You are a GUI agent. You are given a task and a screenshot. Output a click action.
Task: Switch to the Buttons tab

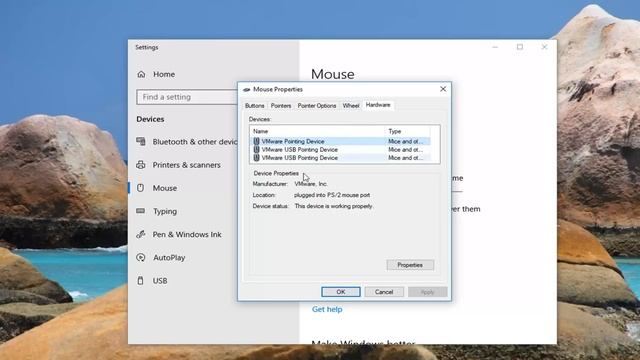pos(254,106)
